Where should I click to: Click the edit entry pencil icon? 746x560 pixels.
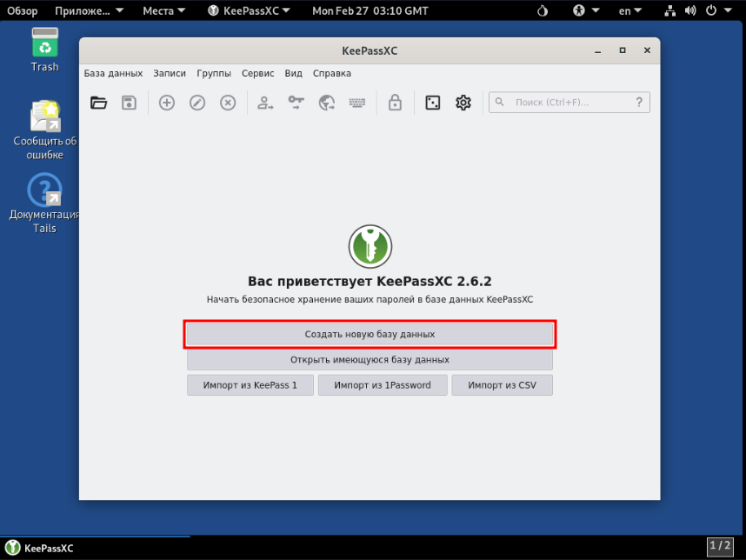pos(197,103)
